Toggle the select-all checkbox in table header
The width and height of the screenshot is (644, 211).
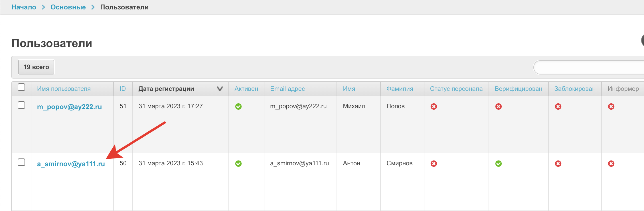click(21, 87)
